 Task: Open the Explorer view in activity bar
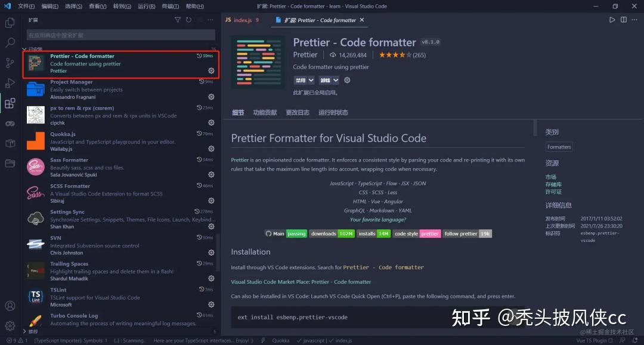(10, 22)
